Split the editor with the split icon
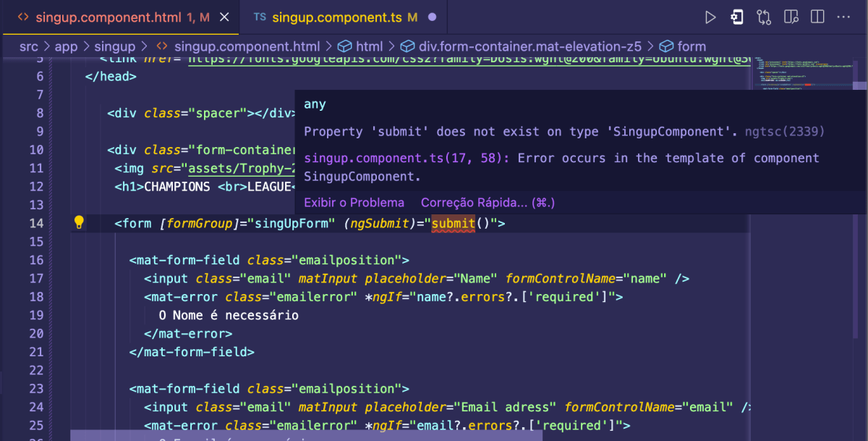 817,17
